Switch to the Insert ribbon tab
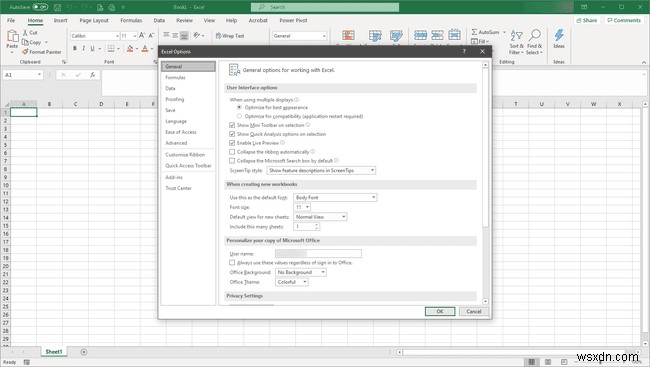This screenshot has height=367, width=650. click(x=61, y=20)
